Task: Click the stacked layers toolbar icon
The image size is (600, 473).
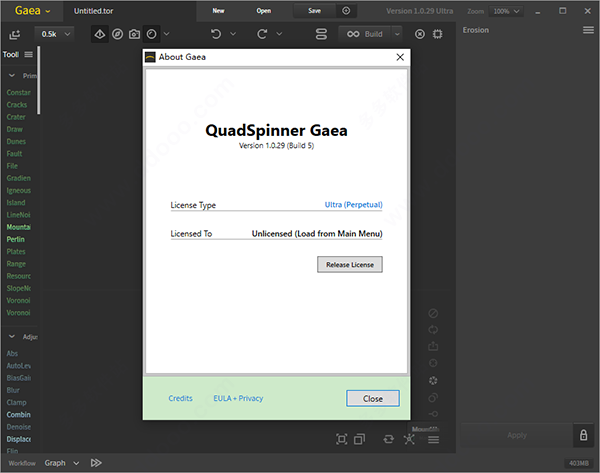Action: coord(321,34)
